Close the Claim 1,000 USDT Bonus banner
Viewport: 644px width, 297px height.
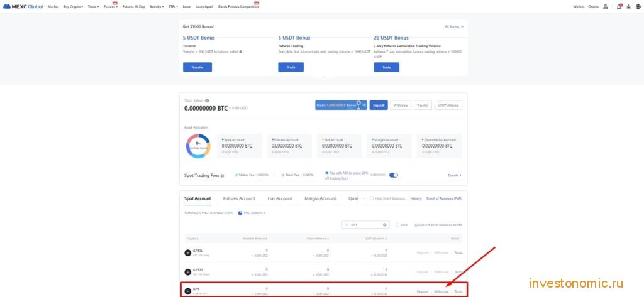click(x=364, y=105)
